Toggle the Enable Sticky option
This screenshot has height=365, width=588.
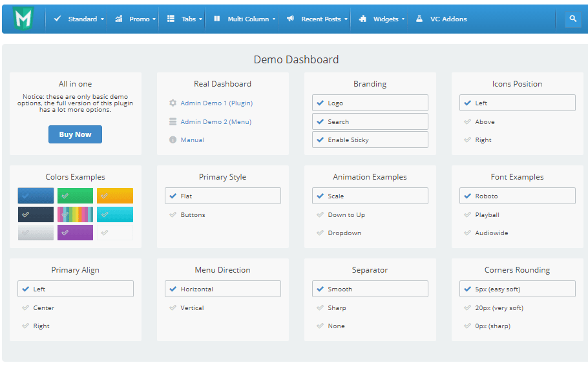tap(370, 140)
